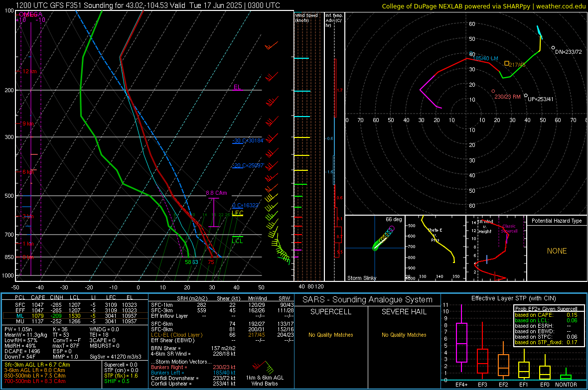The height and width of the screenshot is (390, 588).
Task: Click the K = 36 index value
Action: click(60, 329)
